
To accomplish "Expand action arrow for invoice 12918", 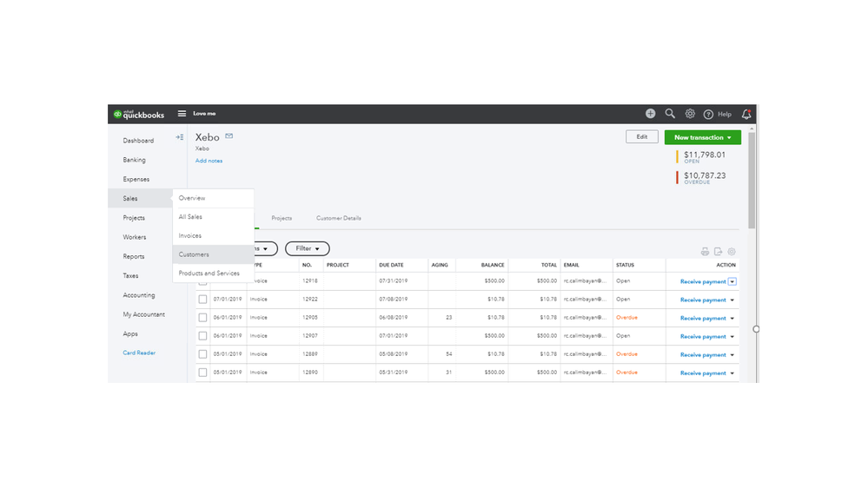I will (x=732, y=281).
